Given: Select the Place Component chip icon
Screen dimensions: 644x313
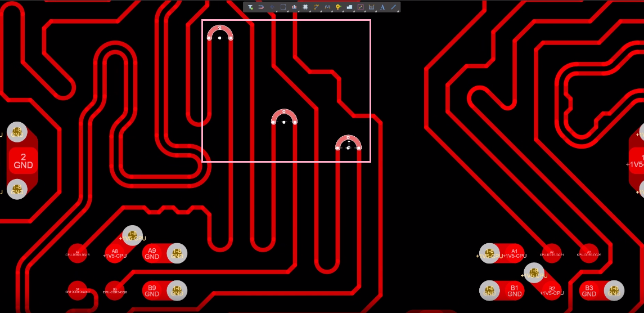Looking at the screenshot, I should click(x=305, y=7).
